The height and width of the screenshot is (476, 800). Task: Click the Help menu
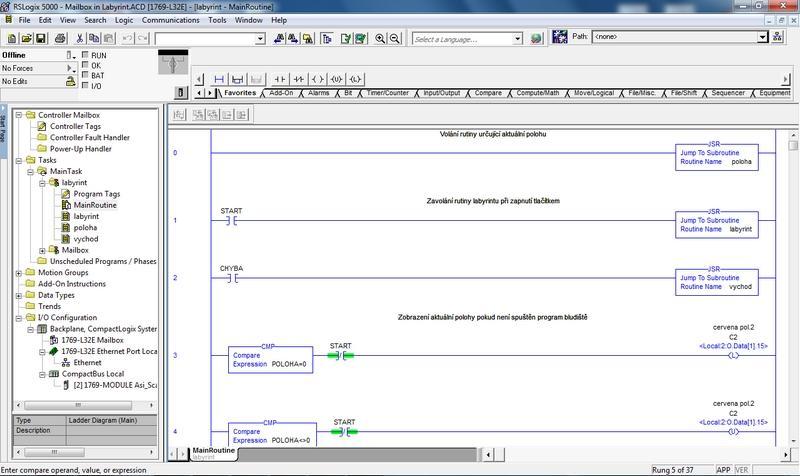279,20
